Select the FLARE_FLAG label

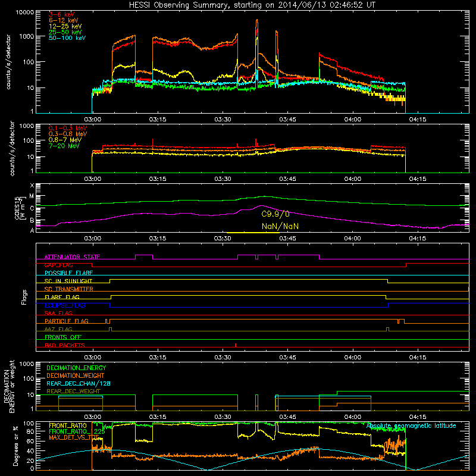tap(62, 297)
